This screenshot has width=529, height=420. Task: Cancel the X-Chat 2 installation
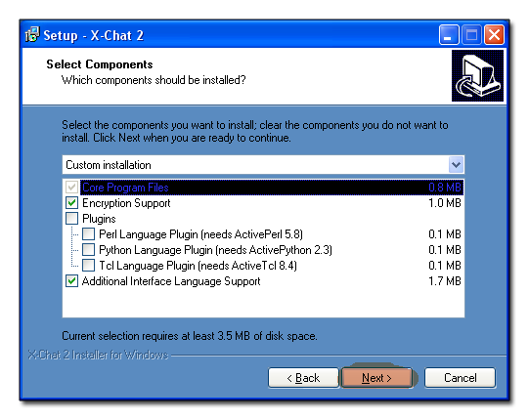click(x=461, y=378)
